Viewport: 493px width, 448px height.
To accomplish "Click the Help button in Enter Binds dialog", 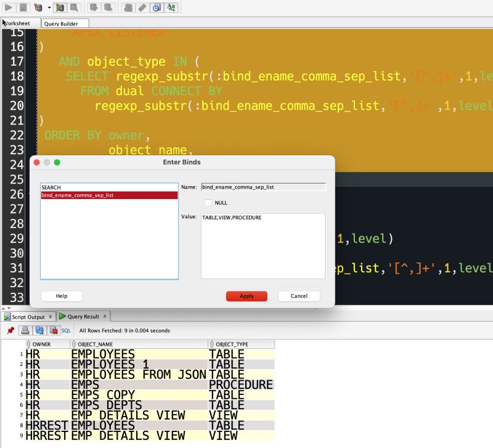I will coord(62,296).
